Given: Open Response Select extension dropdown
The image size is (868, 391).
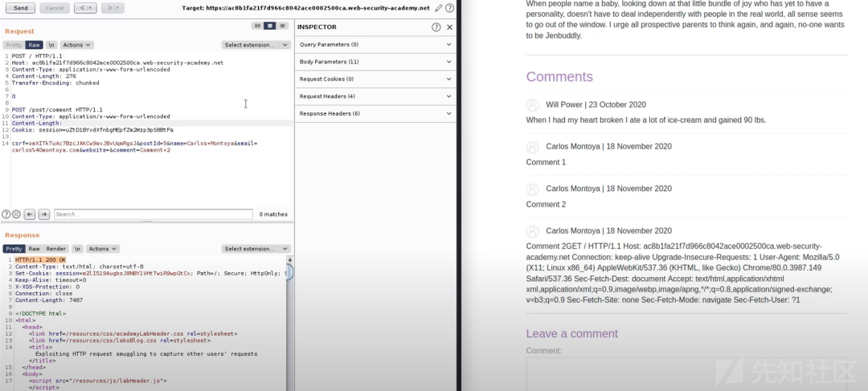Looking at the screenshot, I should pyautogui.click(x=256, y=249).
